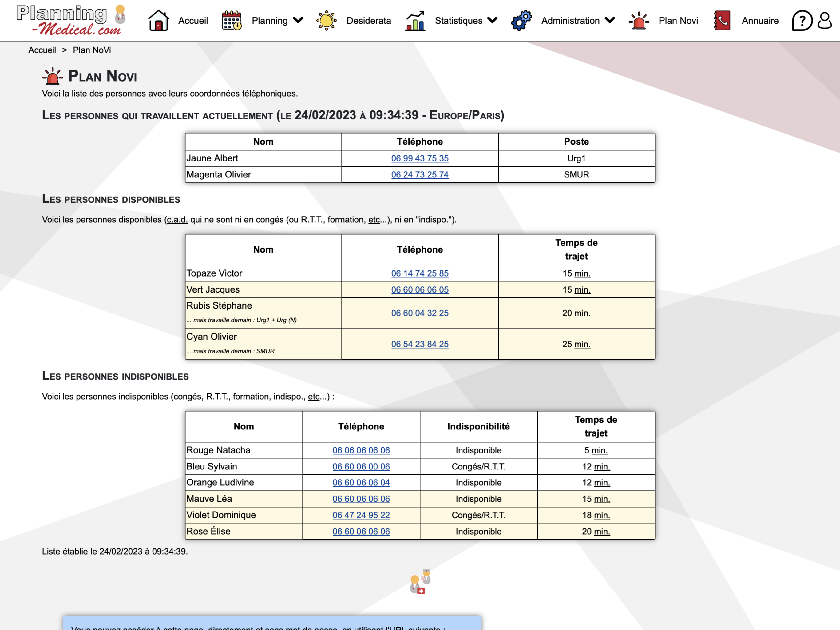Viewport: 840px width, 630px height.
Task: Open the help question mark icon
Action: pos(802,21)
